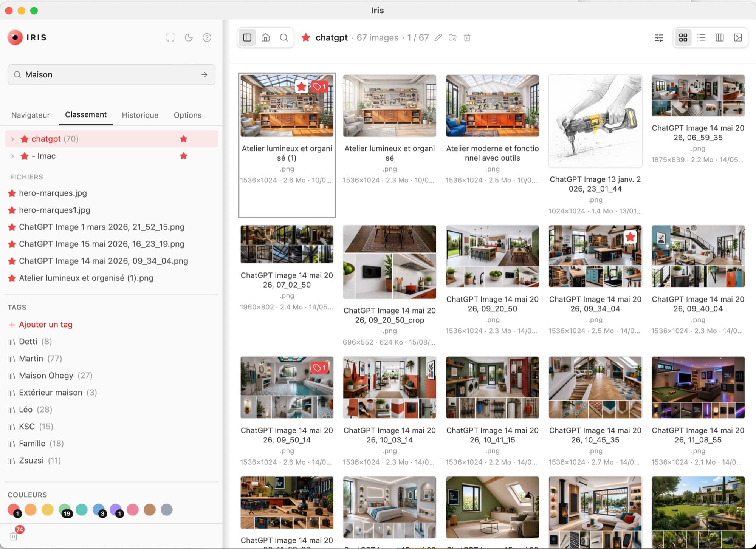
Task: Click the Maison search input field
Action: tap(112, 74)
